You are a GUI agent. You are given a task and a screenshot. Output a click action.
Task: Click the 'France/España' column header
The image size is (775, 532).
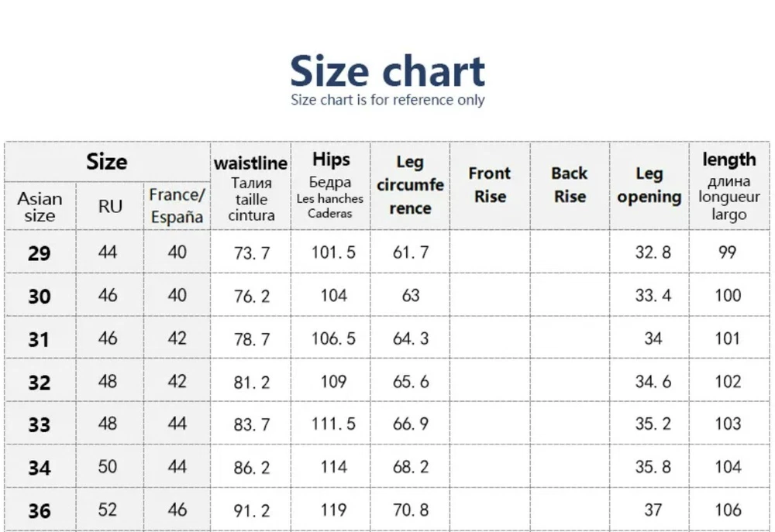coord(177,206)
